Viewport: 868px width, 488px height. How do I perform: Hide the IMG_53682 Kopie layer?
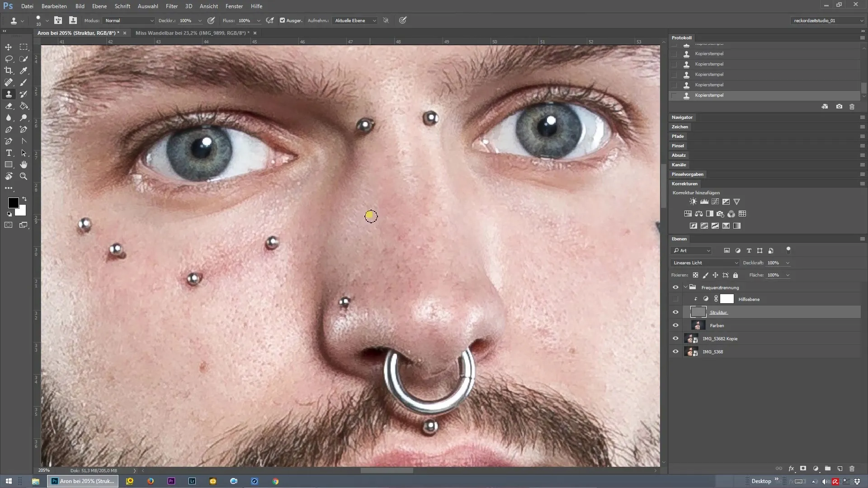click(x=675, y=338)
